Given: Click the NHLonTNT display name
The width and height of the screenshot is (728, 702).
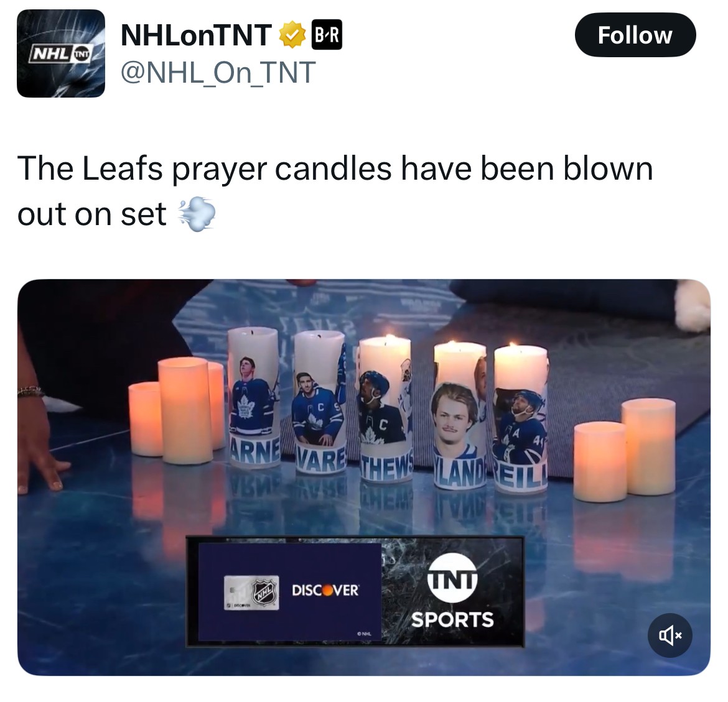Looking at the screenshot, I should coord(197,35).
